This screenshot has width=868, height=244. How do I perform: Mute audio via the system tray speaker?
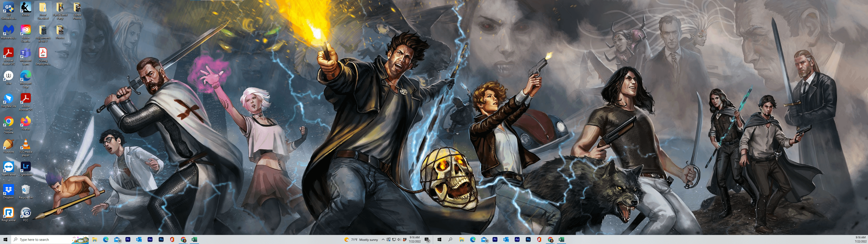[x=399, y=240]
